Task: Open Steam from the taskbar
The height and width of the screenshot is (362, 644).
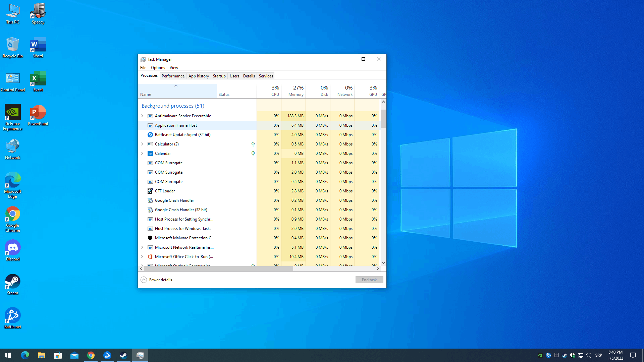Action: point(123,355)
